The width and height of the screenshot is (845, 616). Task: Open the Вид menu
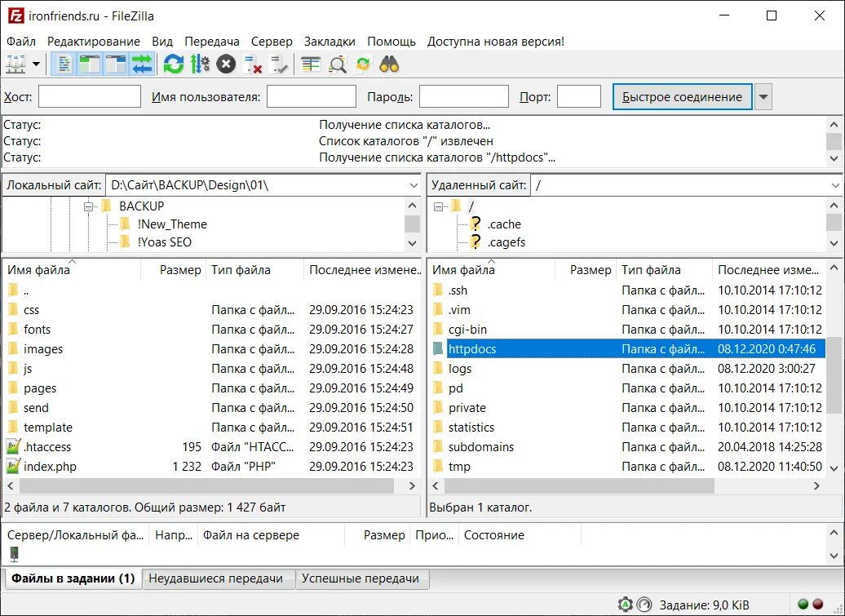coord(162,42)
